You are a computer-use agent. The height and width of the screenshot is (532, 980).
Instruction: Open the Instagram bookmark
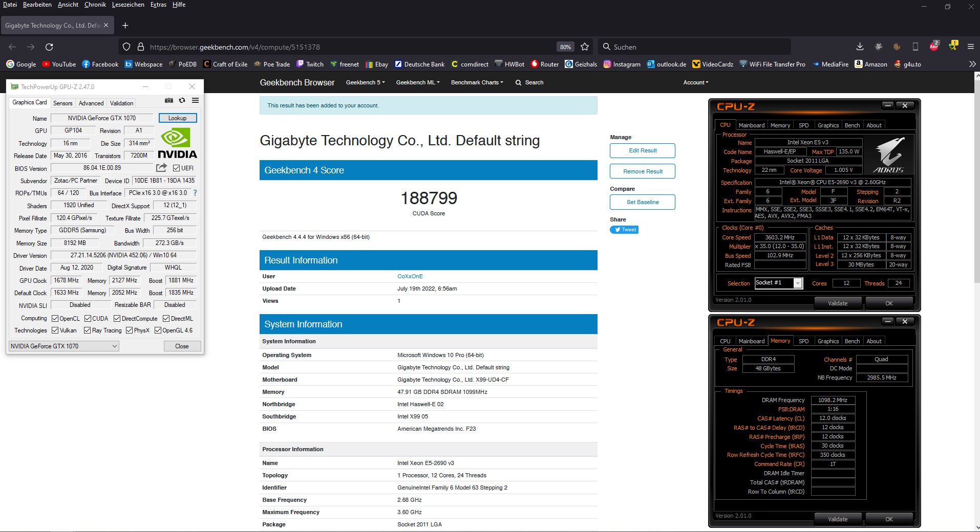coord(622,64)
